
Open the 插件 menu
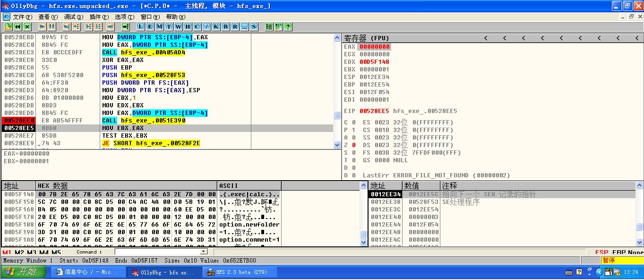98,17
